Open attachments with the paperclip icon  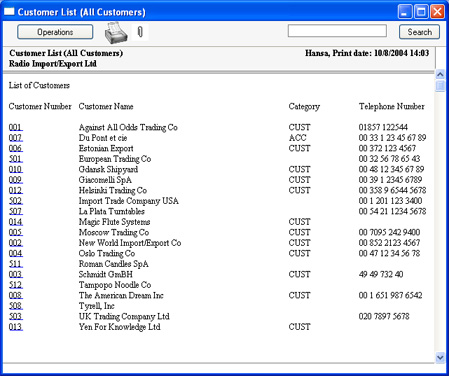click(x=140, y=32)
